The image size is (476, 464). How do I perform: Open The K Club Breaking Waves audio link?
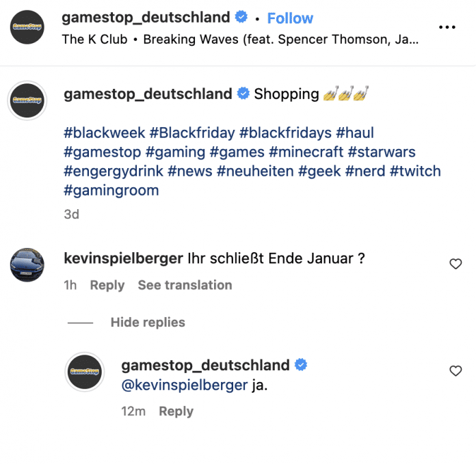click(240, 39)
